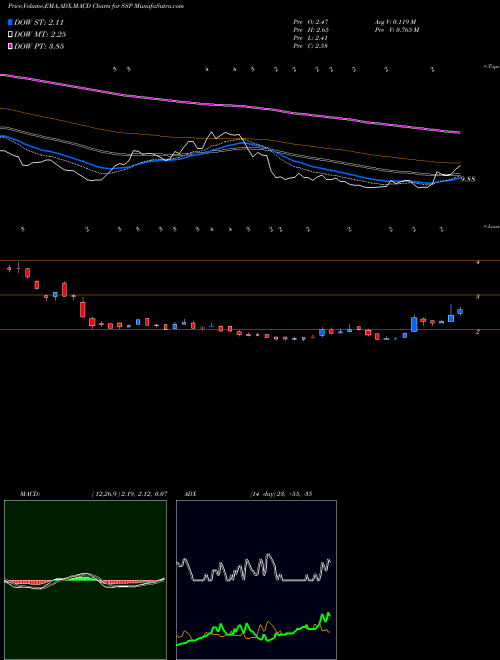Click the 'DOW PT: 3.33' legend text
This screenshot has width=500, height=660.
pos(39,46)
